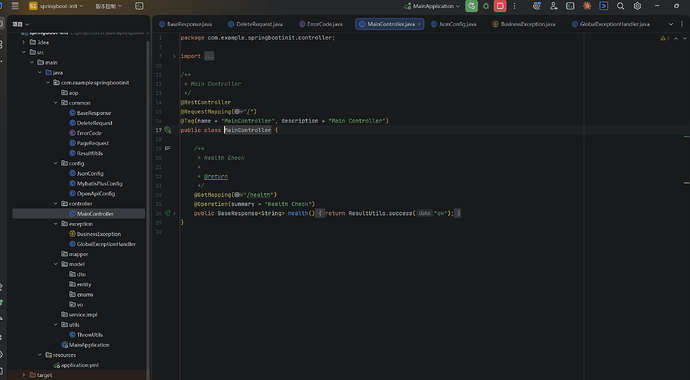Switch to BusinessException.java tab

524,24
